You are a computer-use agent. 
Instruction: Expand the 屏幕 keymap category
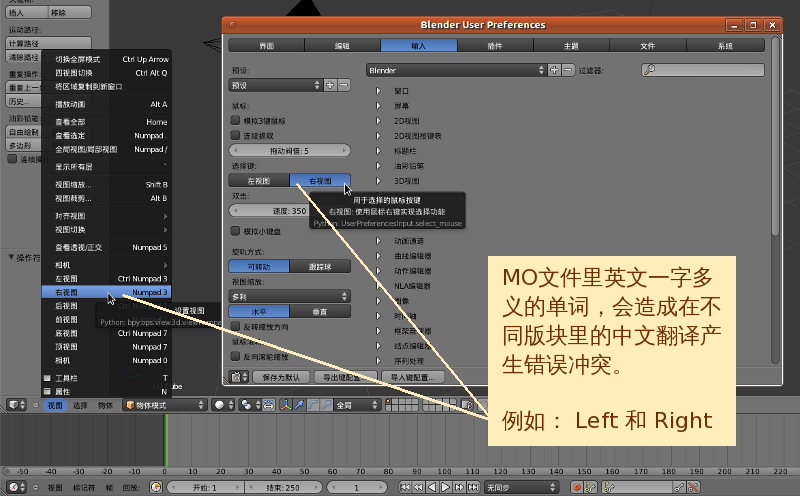378,106
